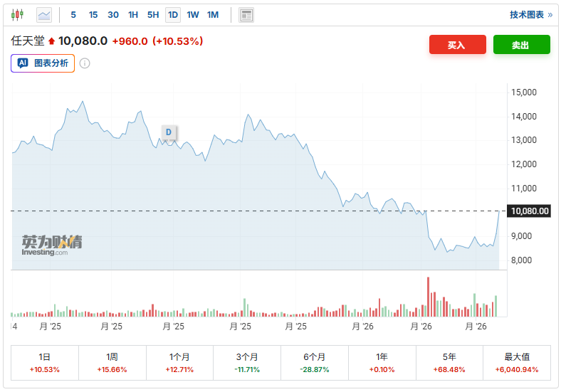Select the 1D daily interval
561x392 pixels.
click(173, 14)
